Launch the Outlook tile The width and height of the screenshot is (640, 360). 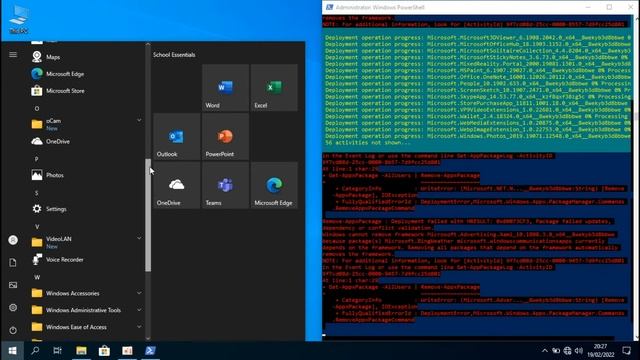[x=177, y=137]
